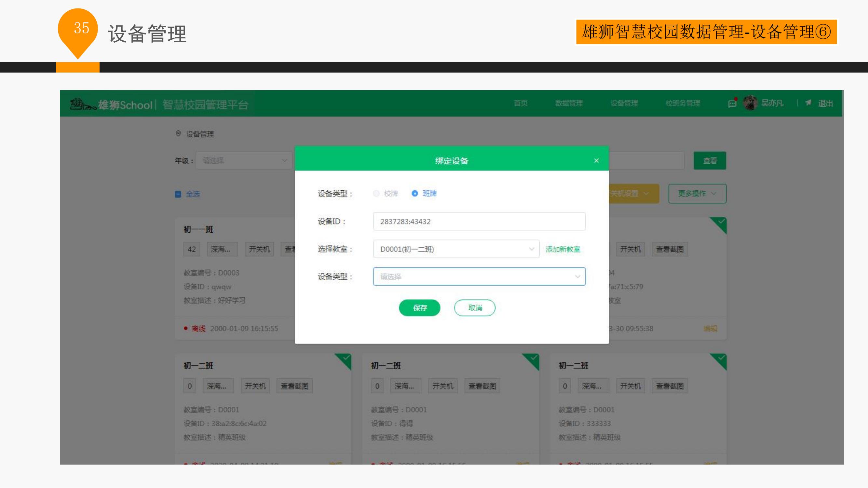Click 开关机 on card with ID 38:a2:8c:6c:4a:02
Screen dimensions: 868x488
coord(255,386)
